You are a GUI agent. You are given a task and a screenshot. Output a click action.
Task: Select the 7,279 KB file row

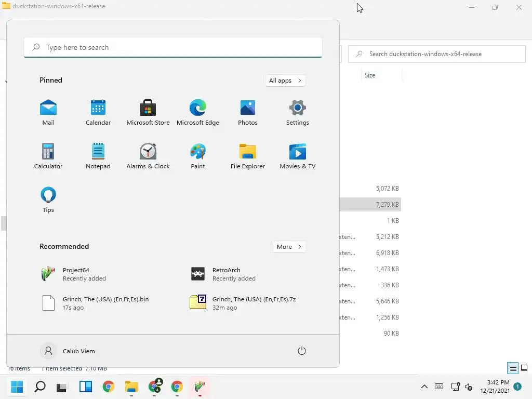tap(370, 205)
